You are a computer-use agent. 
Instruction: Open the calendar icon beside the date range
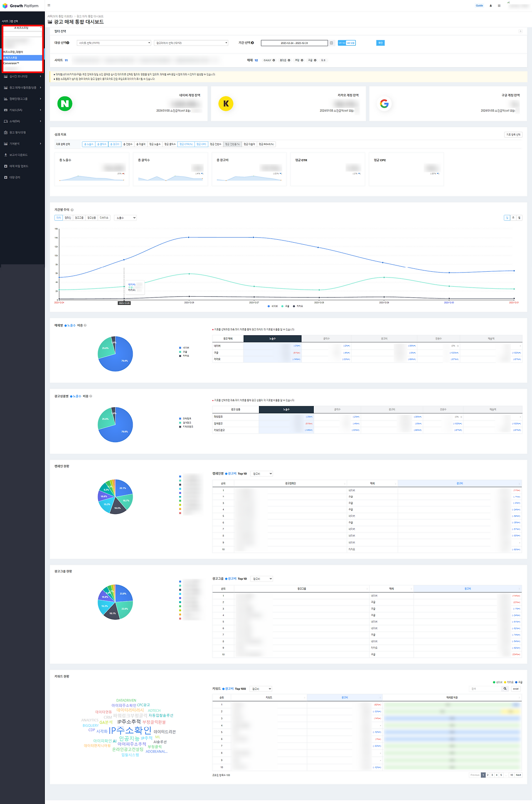(332, 43)
